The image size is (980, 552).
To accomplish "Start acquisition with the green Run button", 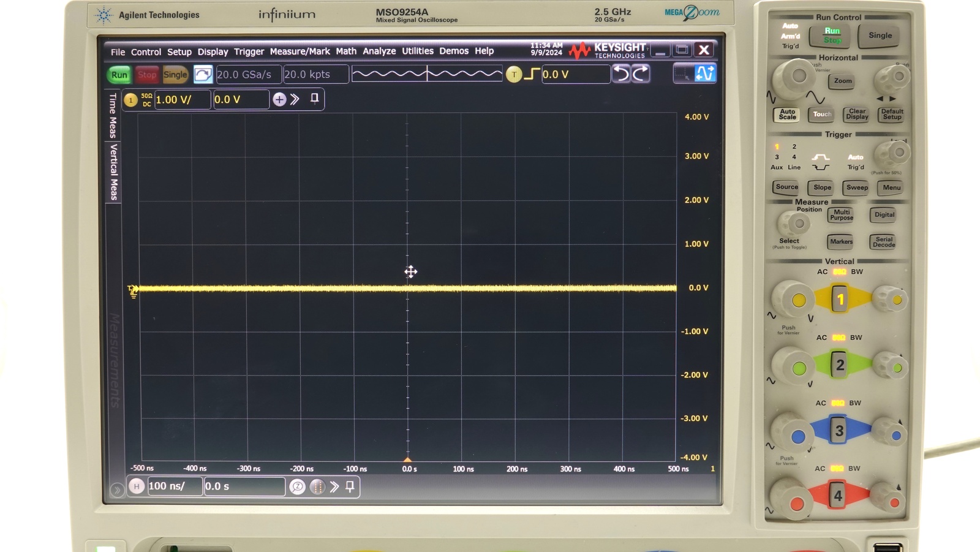I will [119, 75].
